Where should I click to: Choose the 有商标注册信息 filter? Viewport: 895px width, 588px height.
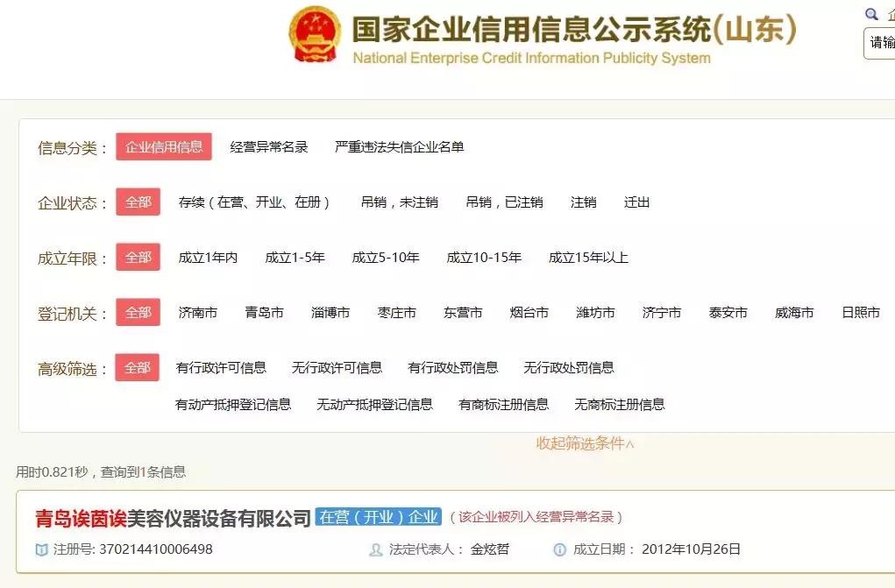click(503, 405)
